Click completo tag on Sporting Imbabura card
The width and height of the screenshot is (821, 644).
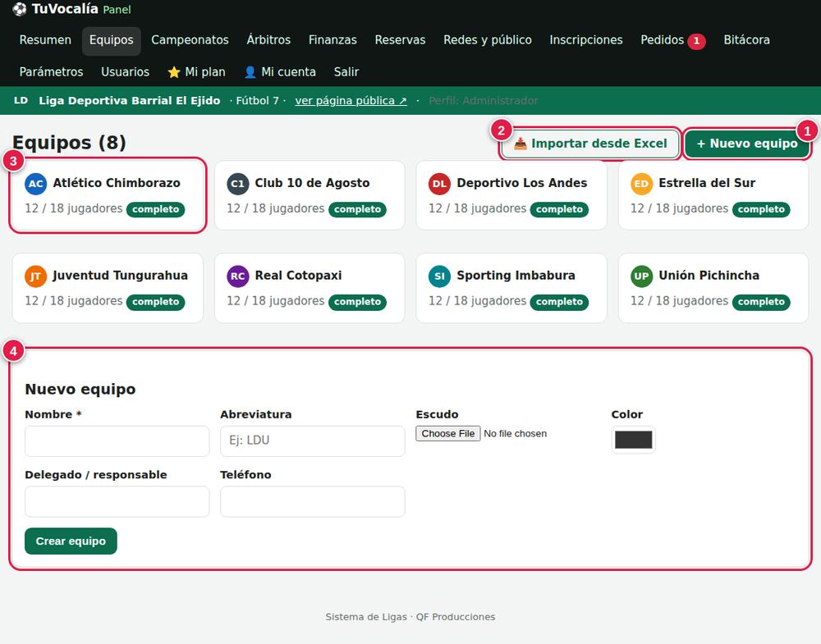pyautogui.click(x=559, y=302)
